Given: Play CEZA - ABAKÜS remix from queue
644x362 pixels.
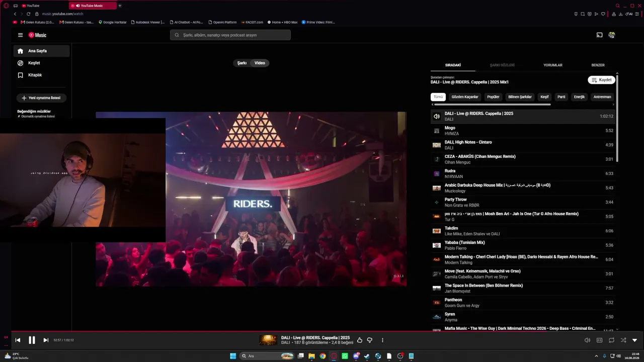Looking at the screenshot, I should coord(523,159).
